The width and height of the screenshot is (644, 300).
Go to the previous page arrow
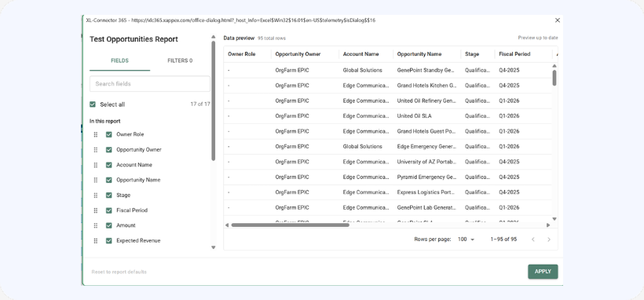click(533, 240)
